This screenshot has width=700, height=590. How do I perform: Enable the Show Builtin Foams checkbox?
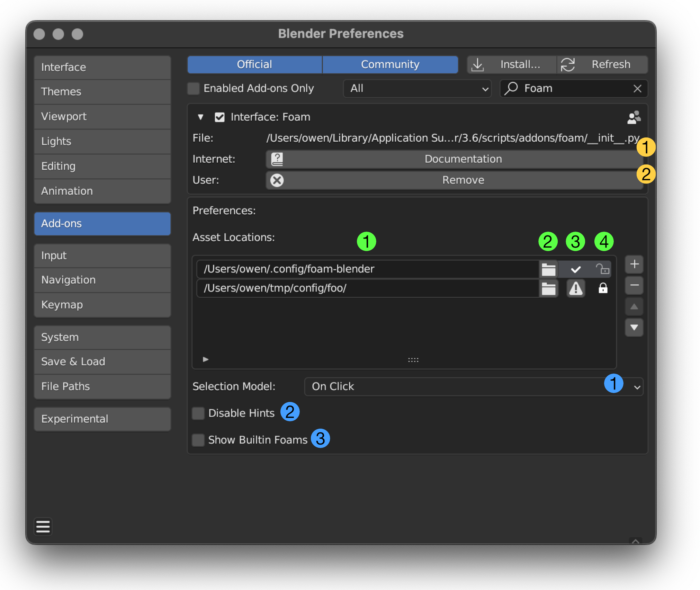(199, 440)
